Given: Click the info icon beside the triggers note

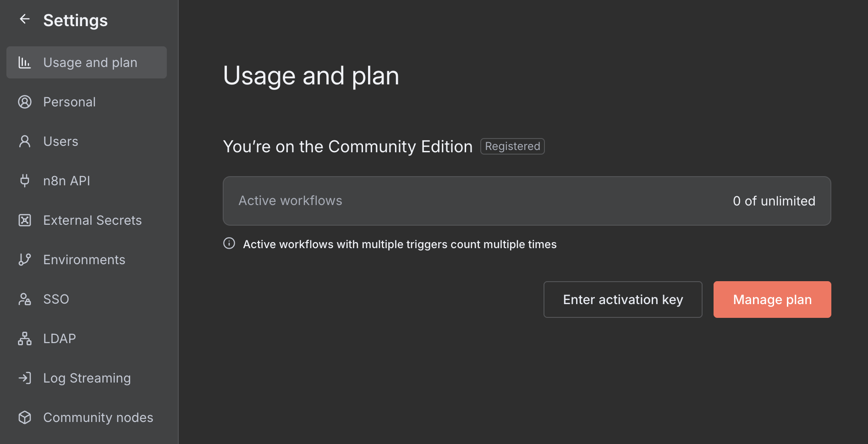Looking at the screenshot, I should point(229,244).
